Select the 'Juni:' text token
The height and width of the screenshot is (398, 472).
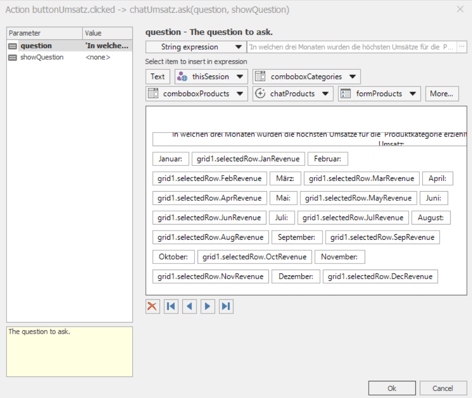pyautogui.click(x=434, y=198)
